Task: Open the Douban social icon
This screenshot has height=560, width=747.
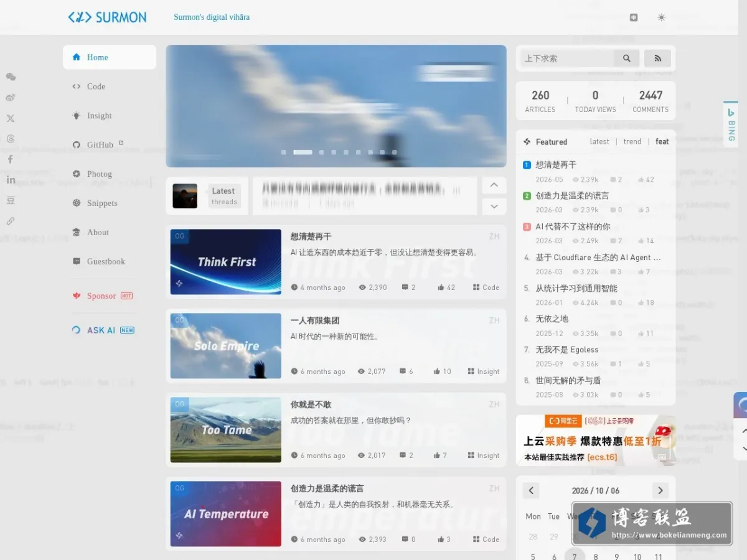Action: point(11,200)
